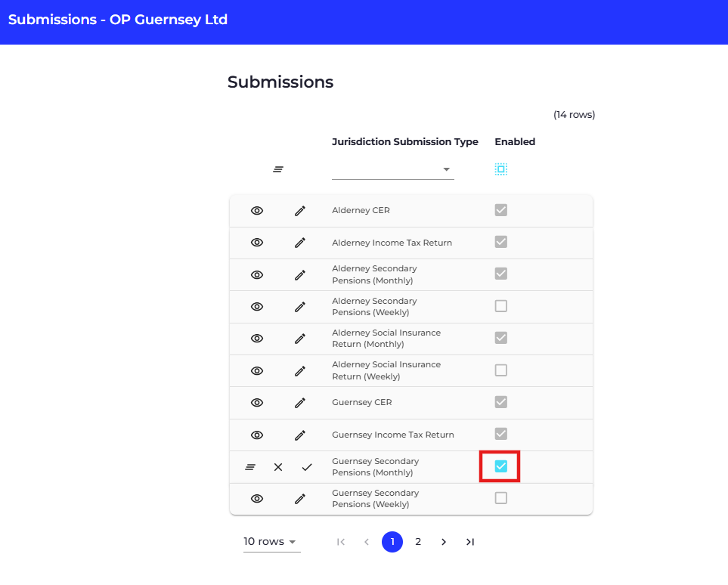This screenshot has width=728, height=585.
Task: Click the (14 rows) count label
Action: [x=574, y=115]
